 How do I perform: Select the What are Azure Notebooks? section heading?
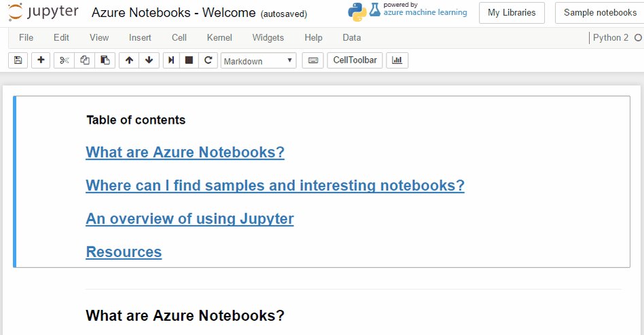click(x=185, y=316)
